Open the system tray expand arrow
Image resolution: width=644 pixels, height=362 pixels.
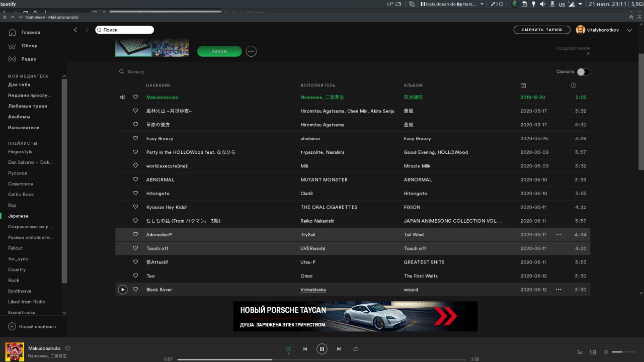pos(580,4)
